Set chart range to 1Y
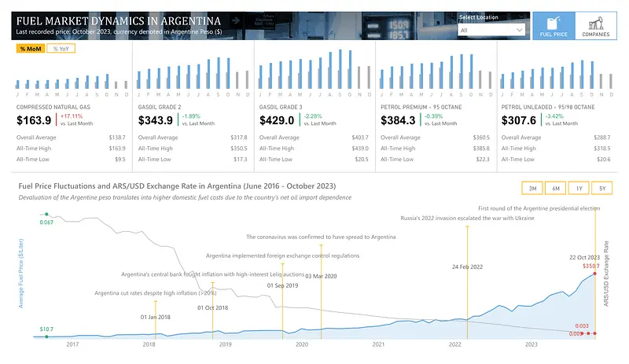Viewport: 629px width, 364px height. click(579, 188)
